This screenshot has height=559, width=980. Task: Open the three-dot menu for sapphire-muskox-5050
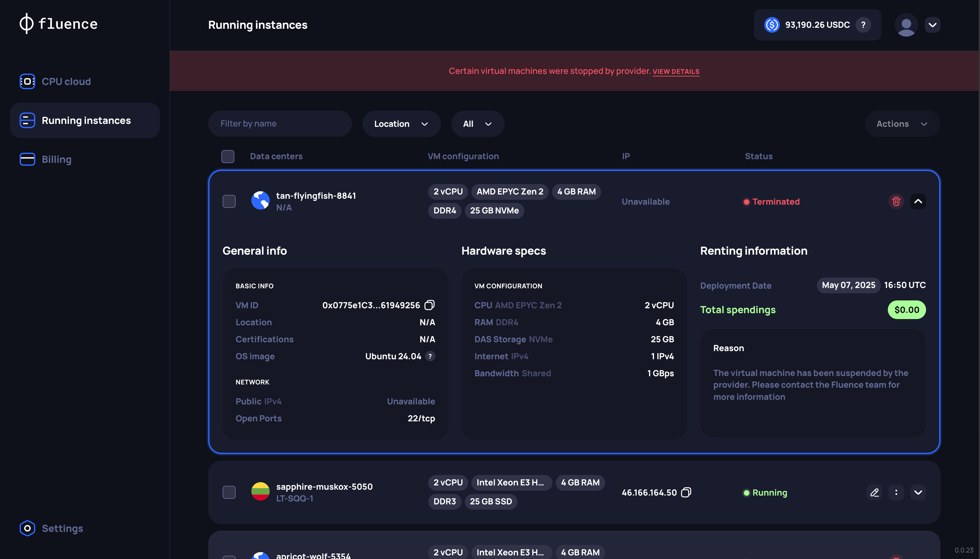pyautogui.click(x=896, y=492)
